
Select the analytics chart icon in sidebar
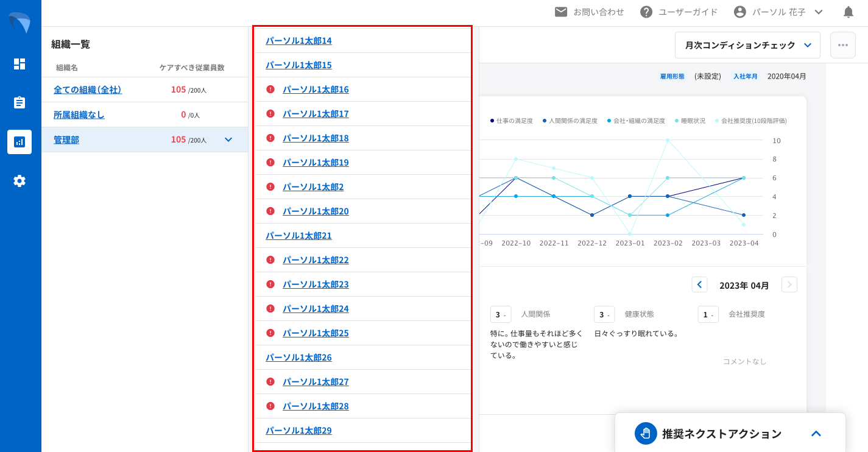(x=19, y=142)
